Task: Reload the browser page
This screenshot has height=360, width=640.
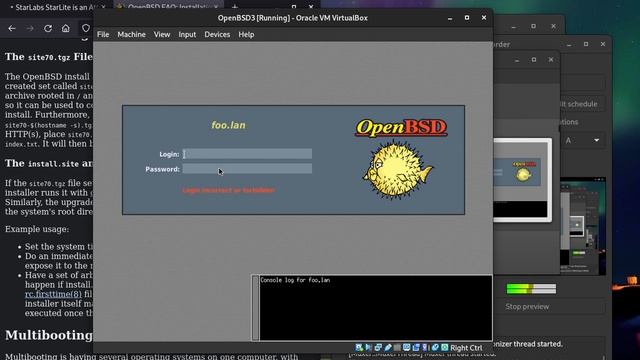Action: 48,28
